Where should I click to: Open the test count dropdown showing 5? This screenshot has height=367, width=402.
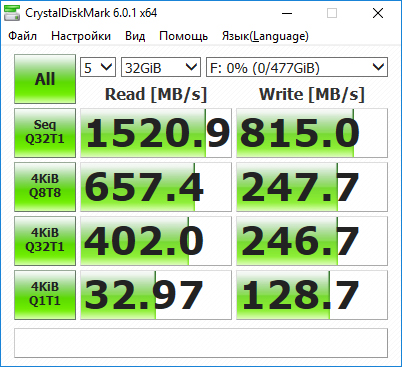click(x=98, y=68)
